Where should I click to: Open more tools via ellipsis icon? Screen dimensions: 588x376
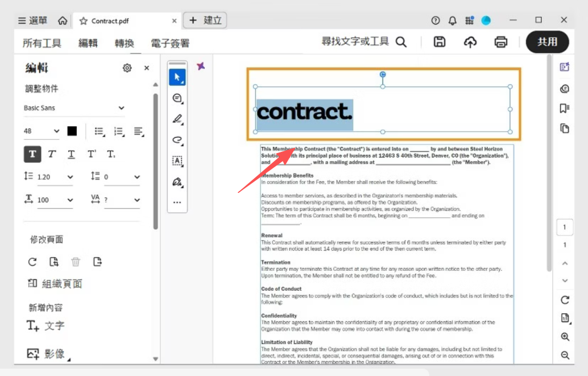(177, 202)
